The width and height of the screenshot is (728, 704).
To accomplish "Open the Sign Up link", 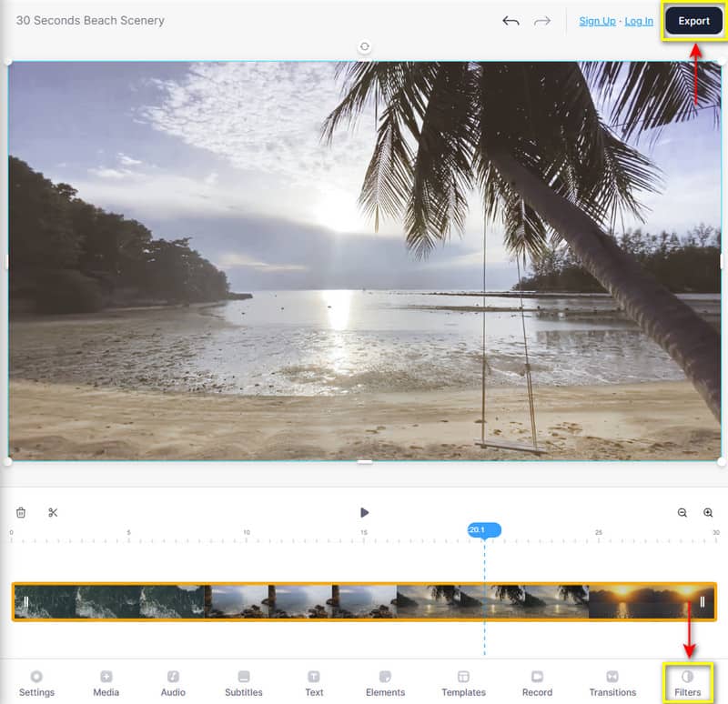I will pos(597,21).
